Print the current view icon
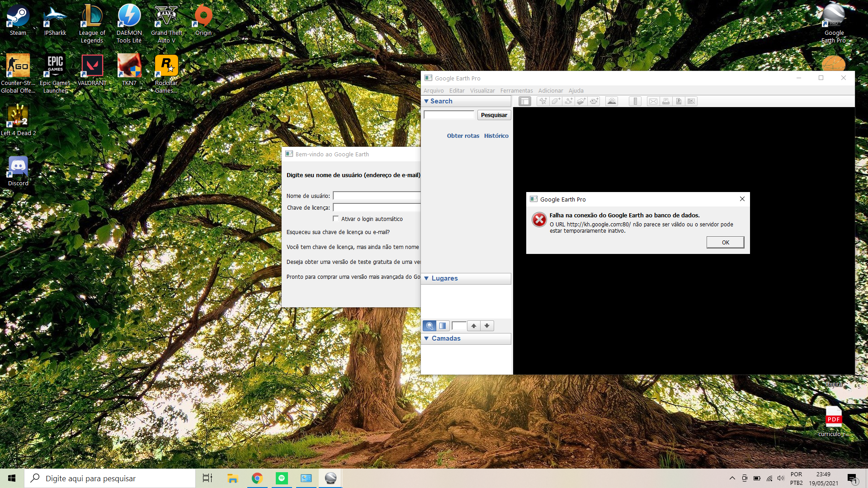The height and width of the screenshot is (488, 868). coord(666,101)
